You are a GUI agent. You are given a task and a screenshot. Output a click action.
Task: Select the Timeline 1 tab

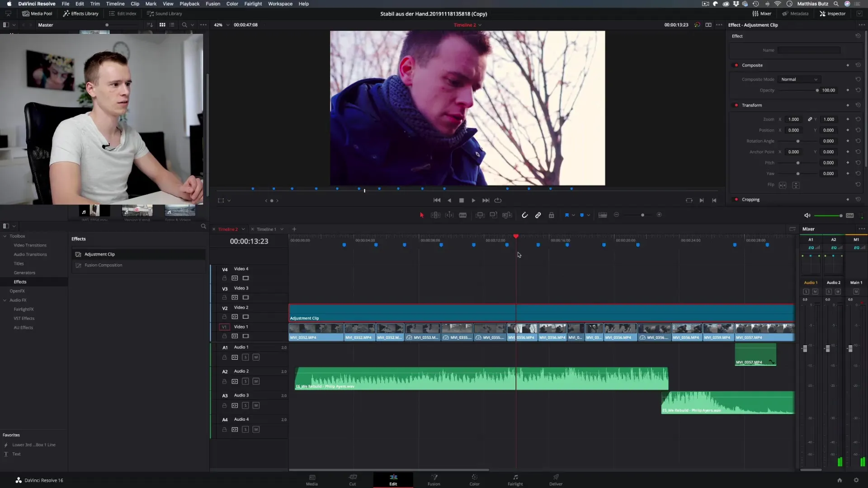pyautogui.click(x=266, y=229)
